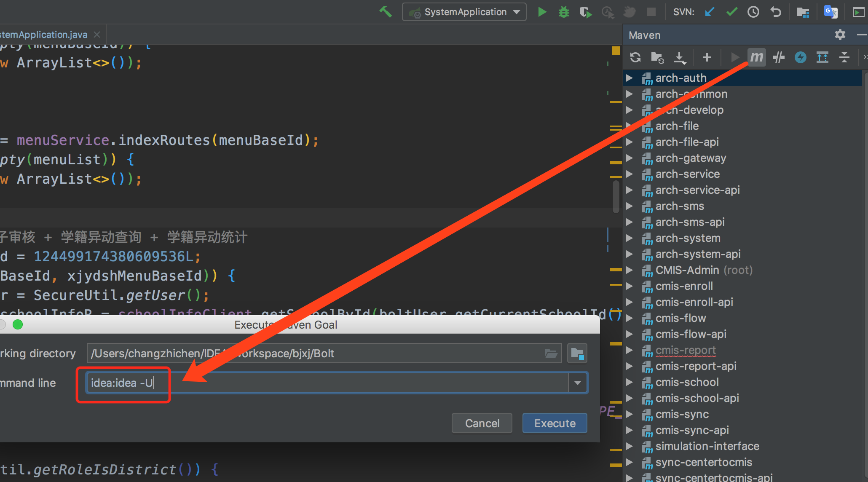
Task: Toggle Skip Tests mode
Action: [x=779, y=57]
